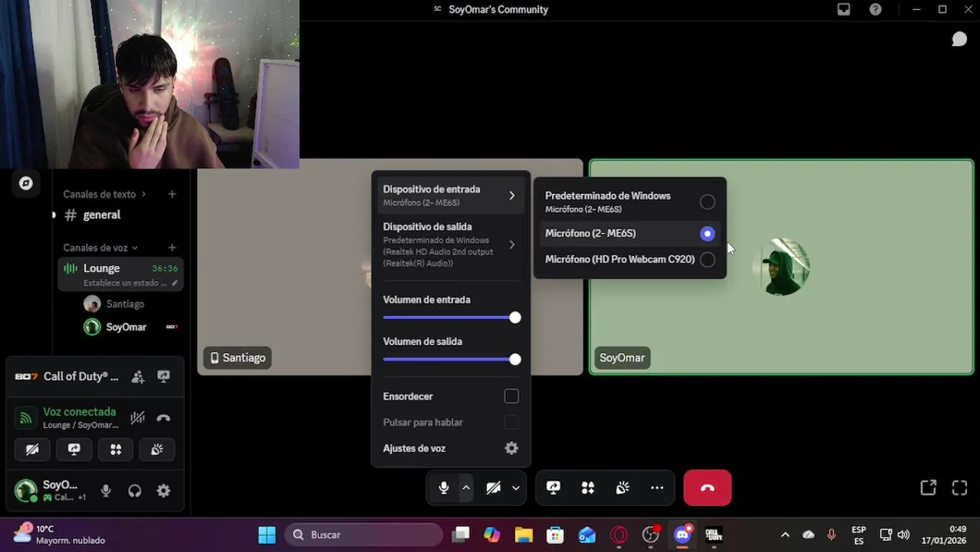The image size is (980, 552).
Task: Toggle noise suppression next to Voz conectada
Action: tap(137, 418)
